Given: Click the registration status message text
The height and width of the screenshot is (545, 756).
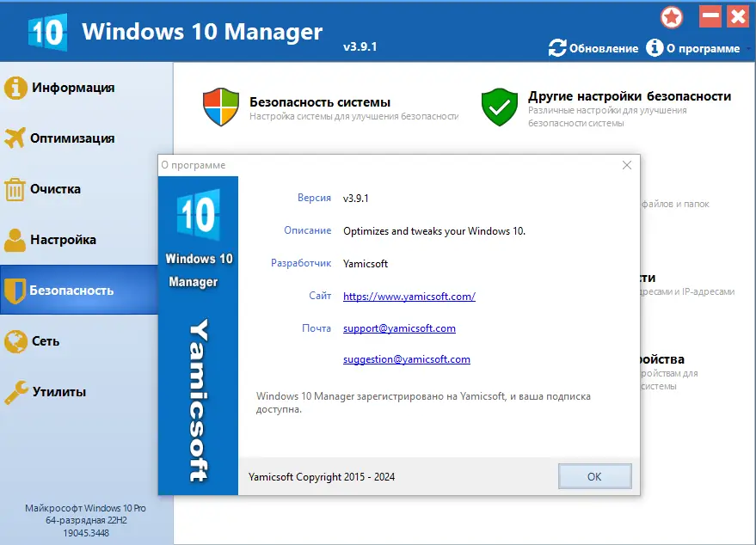Looking at the screenshot, I should coord(423,403).
